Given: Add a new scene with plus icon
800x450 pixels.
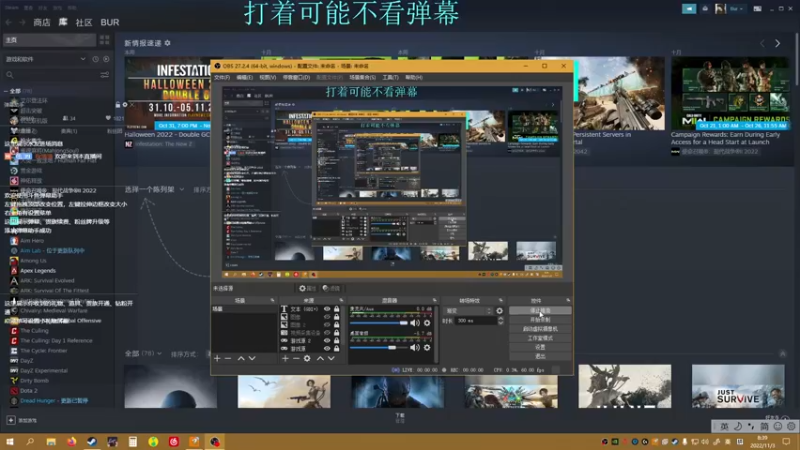Looking at the screenshot, I should pos(217,359).
